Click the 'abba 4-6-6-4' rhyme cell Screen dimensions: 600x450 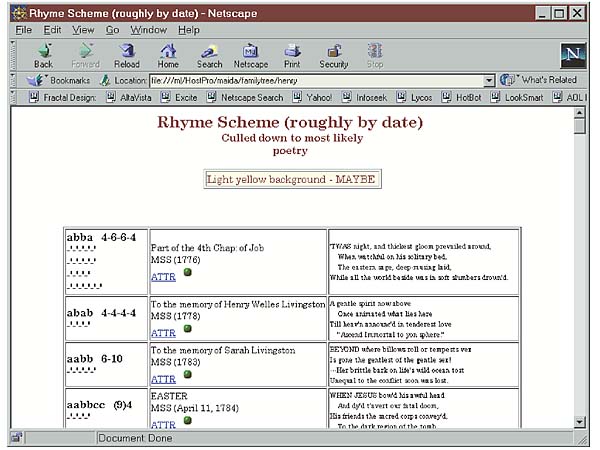pos(106,262)
